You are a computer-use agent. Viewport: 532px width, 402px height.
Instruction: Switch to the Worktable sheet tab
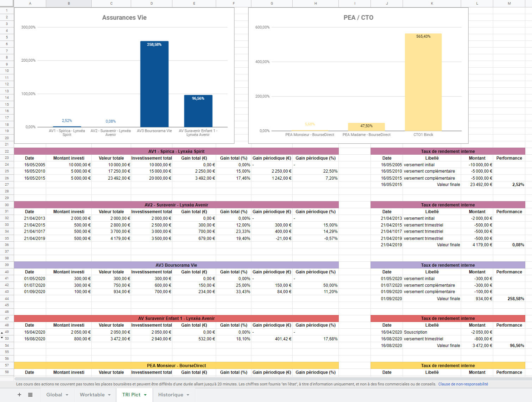click(x=92, y=395)
